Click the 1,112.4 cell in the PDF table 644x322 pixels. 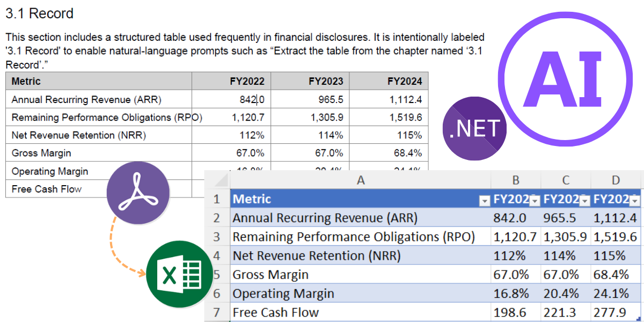pos(389,99)
